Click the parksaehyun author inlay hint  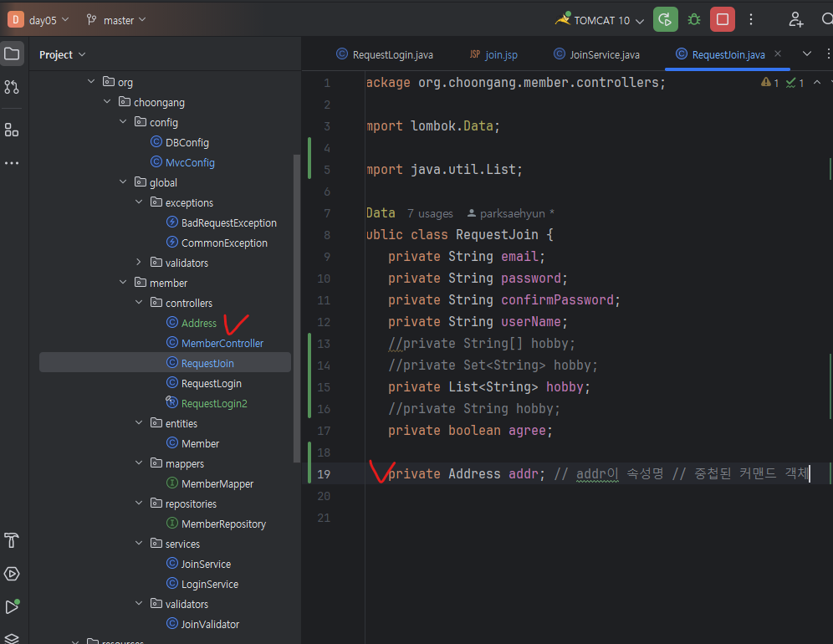tap(510, 213)
